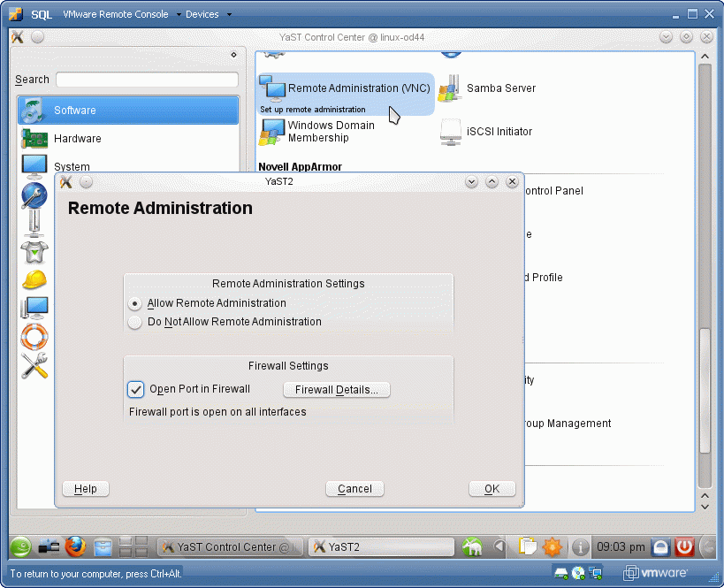Click the YaST Control Center window menu icon
Image resolution: width=724 pixels, height=588 pixels.
point(18,37)
